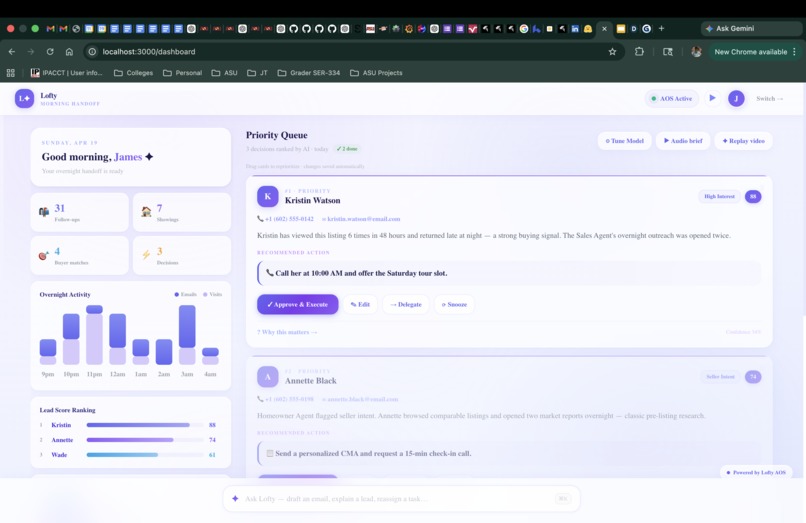Toggle the Visits legend in Overnight Activity
The height and width of the screenshot is (523, 806).
coord(212,294)
